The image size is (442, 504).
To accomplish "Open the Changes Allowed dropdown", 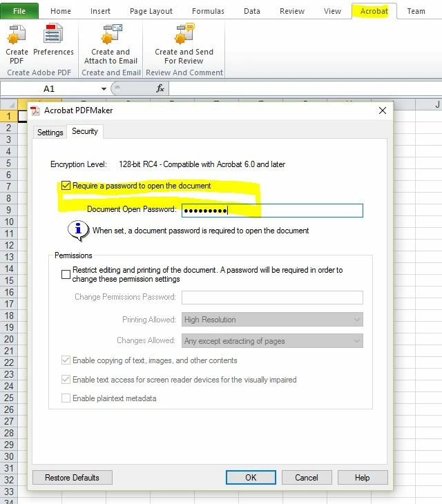I will (x=272, y=340).
